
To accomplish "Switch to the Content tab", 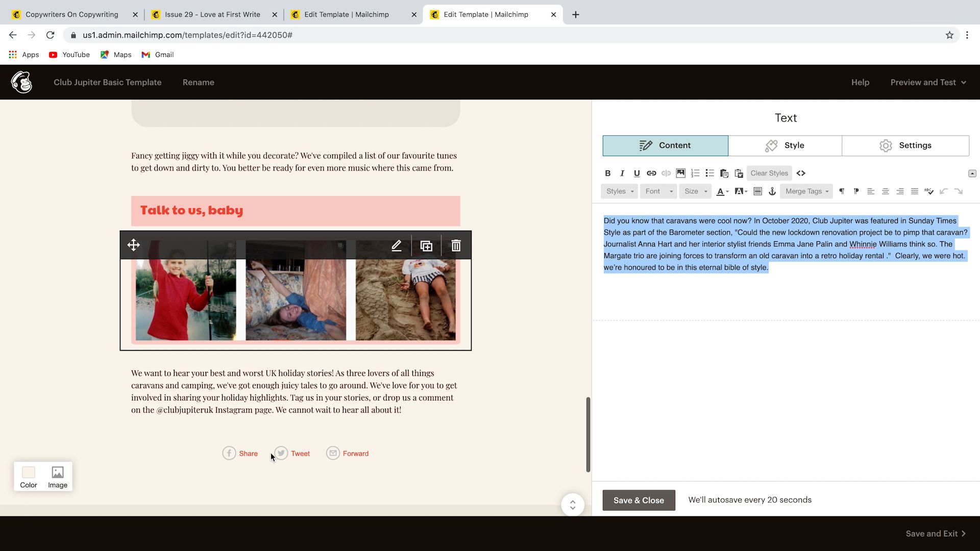I will [x=665, y=145].
